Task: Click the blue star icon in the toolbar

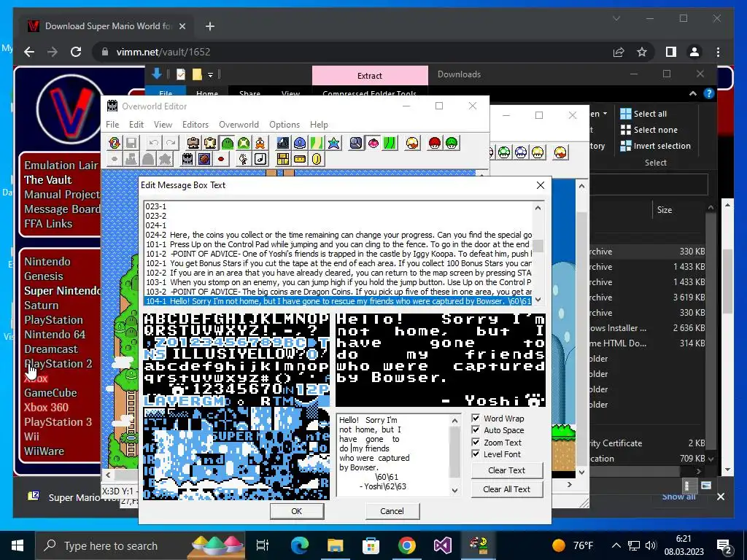Action: coord(333,143)
